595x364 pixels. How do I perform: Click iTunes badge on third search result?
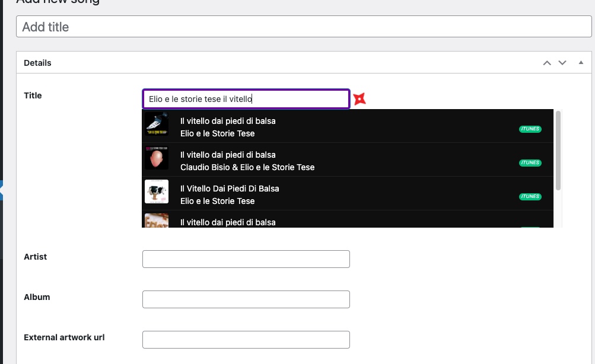(530, 196)
